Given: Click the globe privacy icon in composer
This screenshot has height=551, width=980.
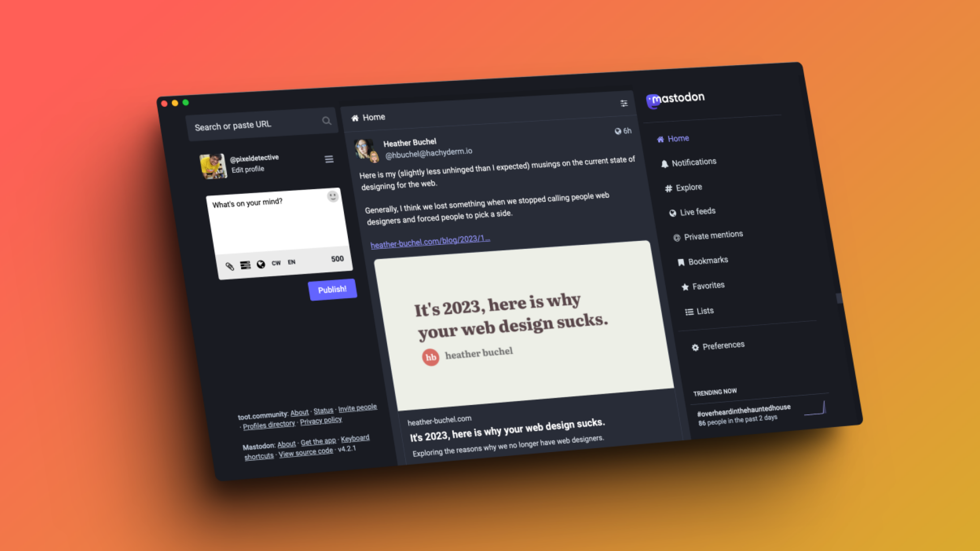Looking at the screenshot, I should [261, 264].
